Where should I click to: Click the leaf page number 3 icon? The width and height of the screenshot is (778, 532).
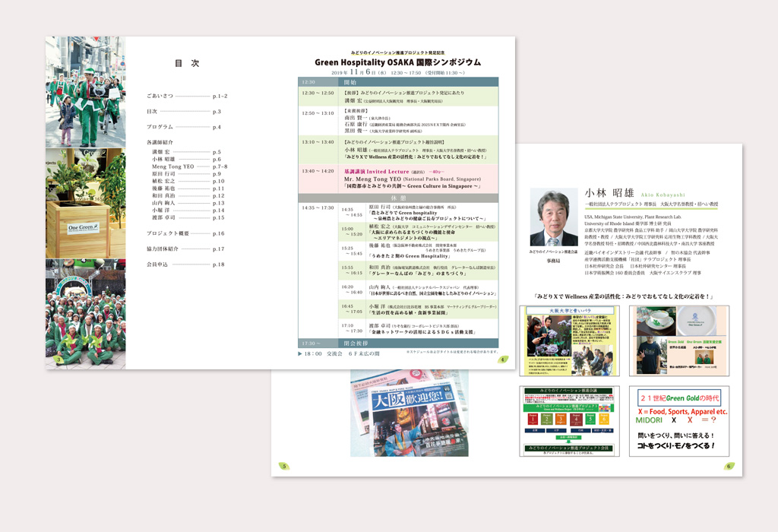tap(59, 359)
